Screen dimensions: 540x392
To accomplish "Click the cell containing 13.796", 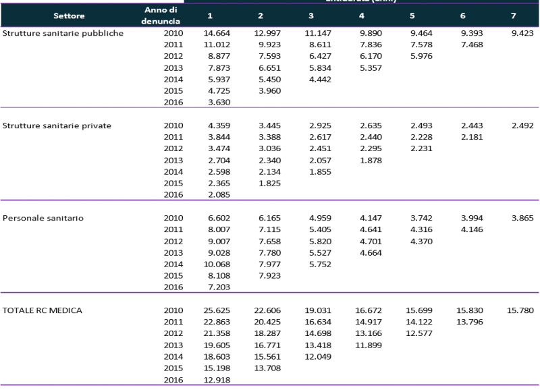I will tap(471, 322).
